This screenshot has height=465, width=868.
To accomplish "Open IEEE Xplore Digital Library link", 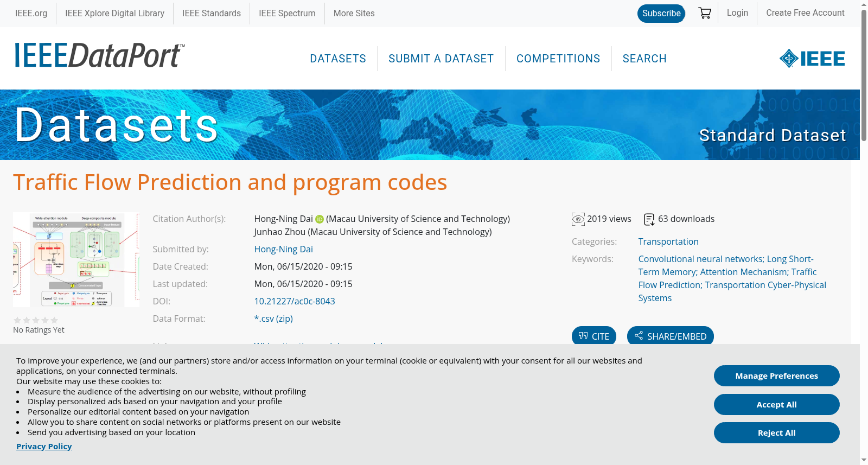I will pyautogui.click(x=114, y=13).
